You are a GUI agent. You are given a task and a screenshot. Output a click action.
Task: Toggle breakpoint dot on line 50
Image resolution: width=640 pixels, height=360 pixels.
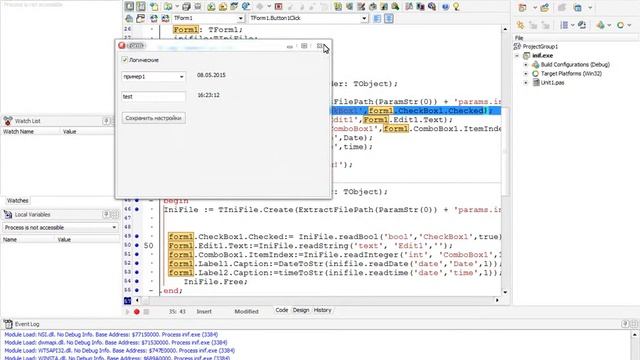click(x=137, y=245)
